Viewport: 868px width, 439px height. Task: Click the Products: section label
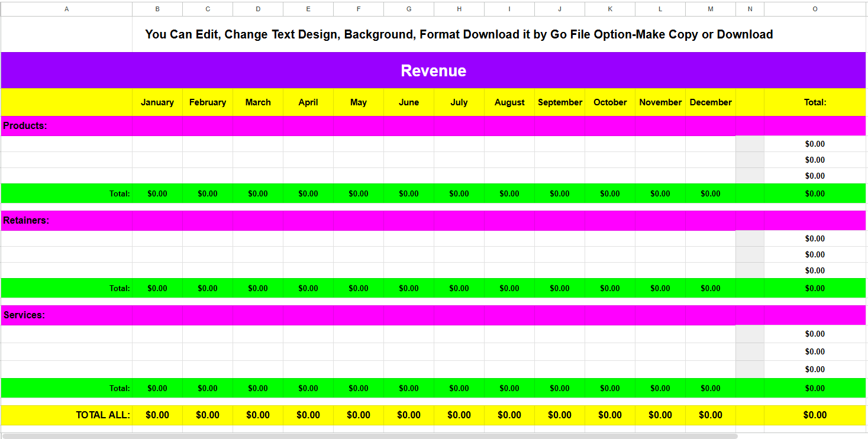tap(25, 125)
